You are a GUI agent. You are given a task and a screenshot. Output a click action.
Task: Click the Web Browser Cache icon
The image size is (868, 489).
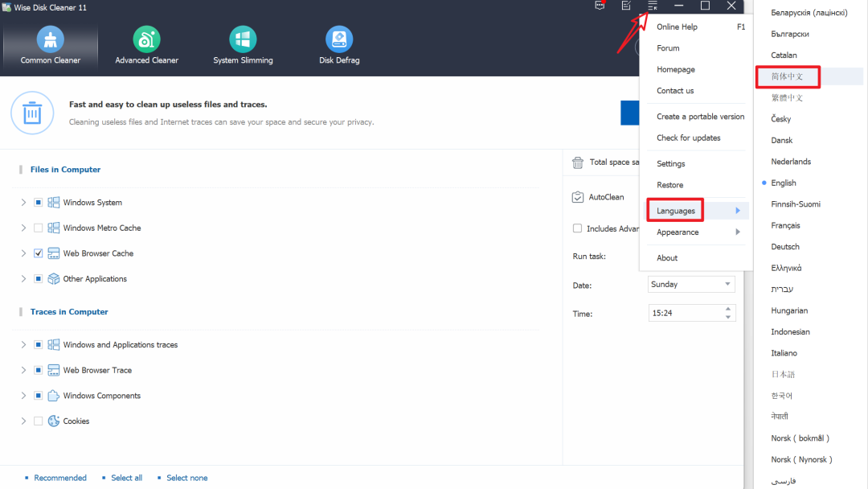click(54, 253)
